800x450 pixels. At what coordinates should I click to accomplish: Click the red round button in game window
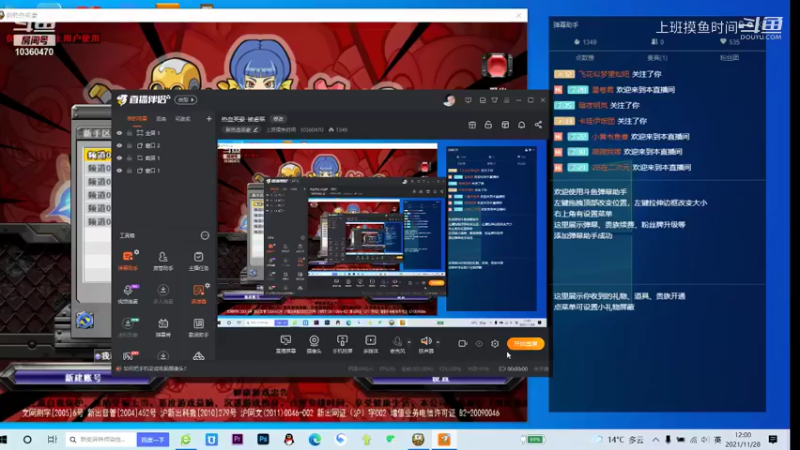coord(496,65)
